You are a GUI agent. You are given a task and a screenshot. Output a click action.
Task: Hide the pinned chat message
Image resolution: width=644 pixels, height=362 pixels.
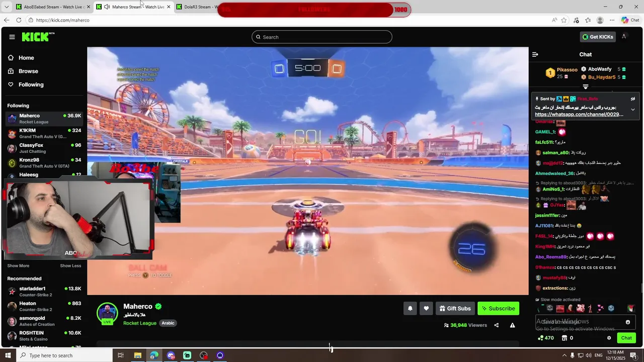click(x=632, y=99)
